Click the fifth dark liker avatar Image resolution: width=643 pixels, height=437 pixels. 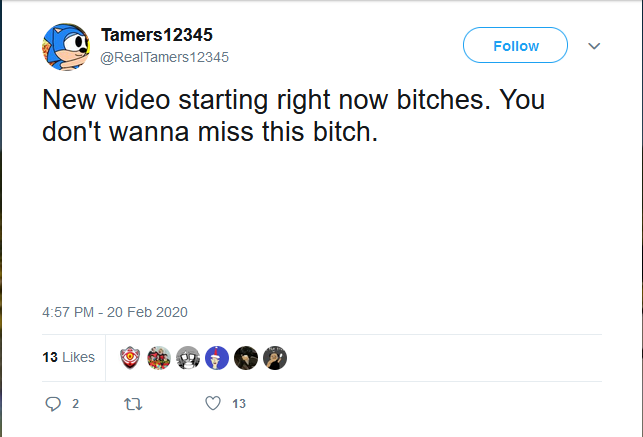click(246, 357)
